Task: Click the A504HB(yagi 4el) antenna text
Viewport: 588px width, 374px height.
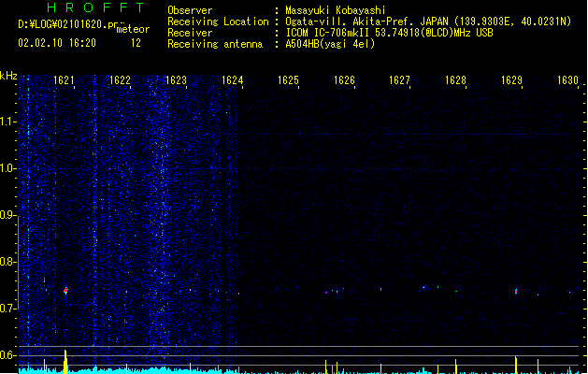Action: tap(330, 44)
